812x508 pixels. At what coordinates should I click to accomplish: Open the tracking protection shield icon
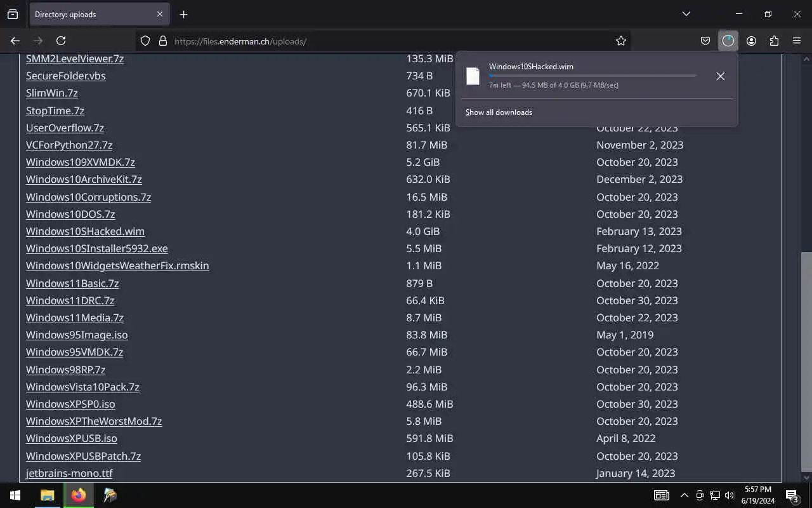coord(145,41)
